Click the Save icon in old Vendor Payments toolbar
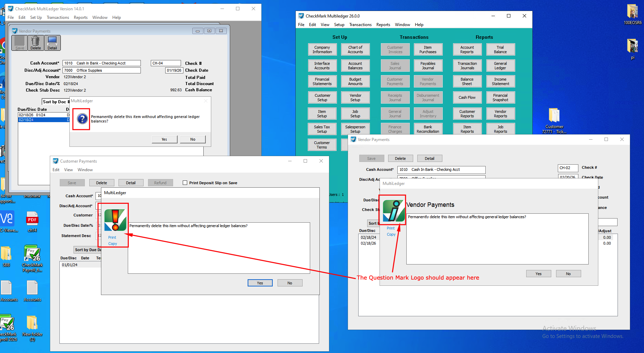Screen dimensions: 644x353 (x=20, y=43)
